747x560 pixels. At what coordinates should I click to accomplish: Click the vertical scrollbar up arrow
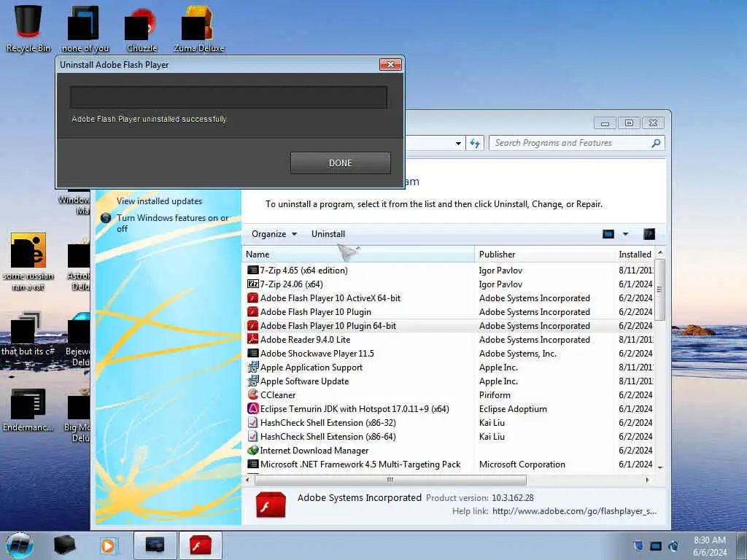[660, 253]
